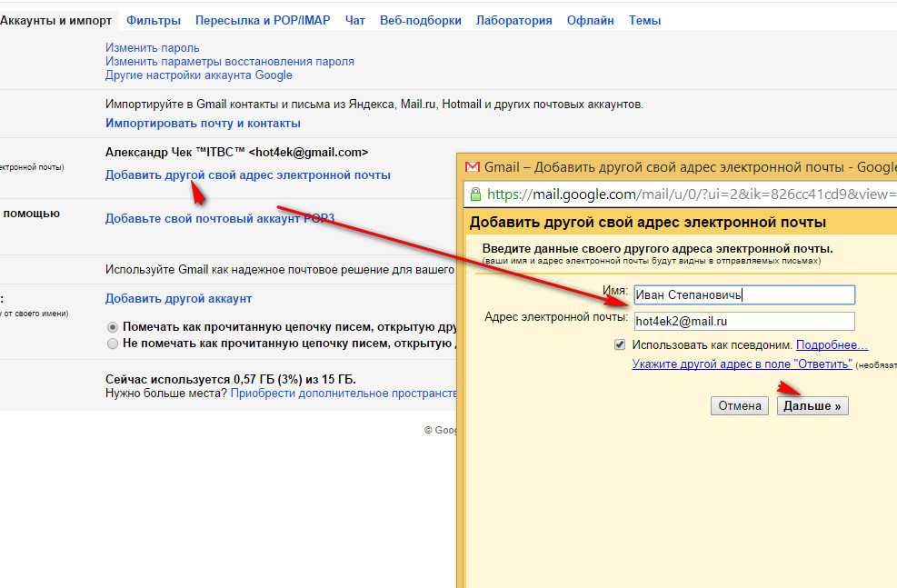Screen dimensions: 897x588
Task: Open Приобрести дополнительное пространство link
Action: point(344,394)
